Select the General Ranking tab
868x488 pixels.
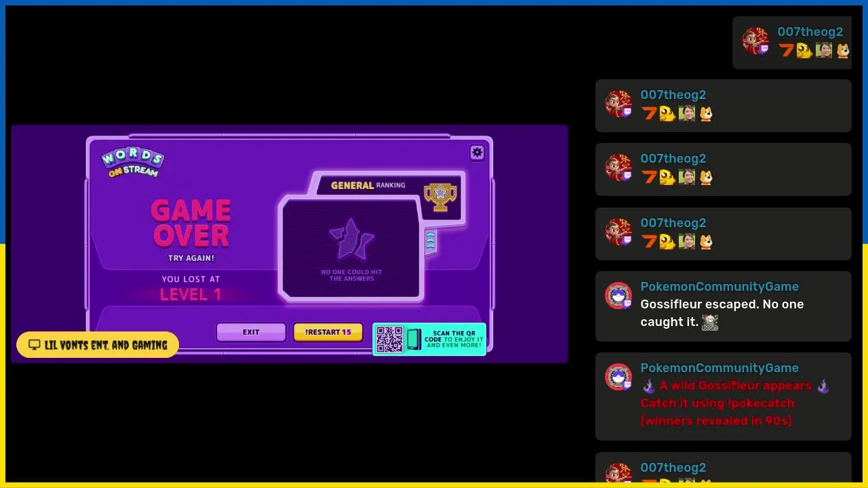point(368,185)
